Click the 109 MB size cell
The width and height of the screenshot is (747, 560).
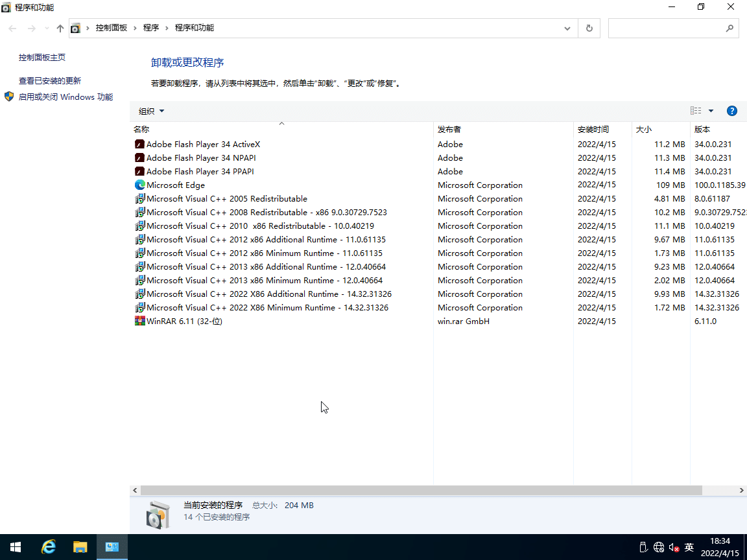click(670, 185)
